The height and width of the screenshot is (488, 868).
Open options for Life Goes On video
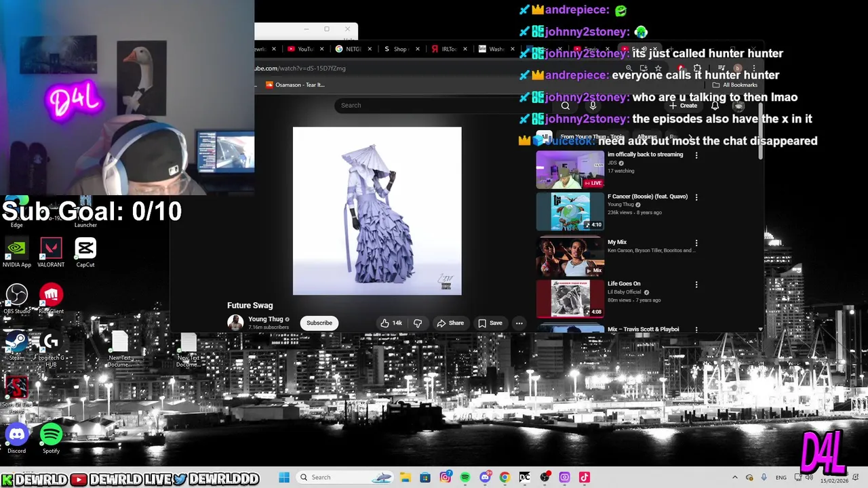click(x=696, y=285)
